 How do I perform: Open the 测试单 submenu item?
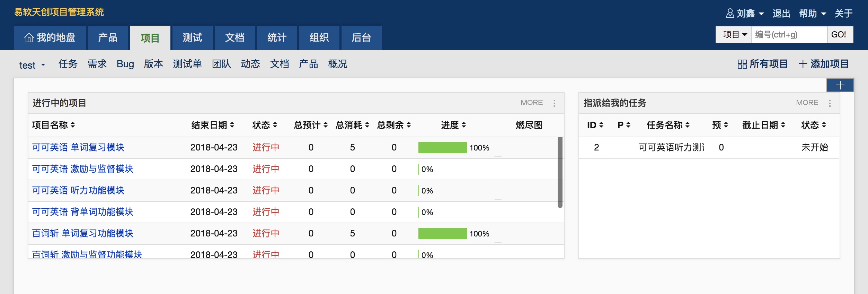187,64
